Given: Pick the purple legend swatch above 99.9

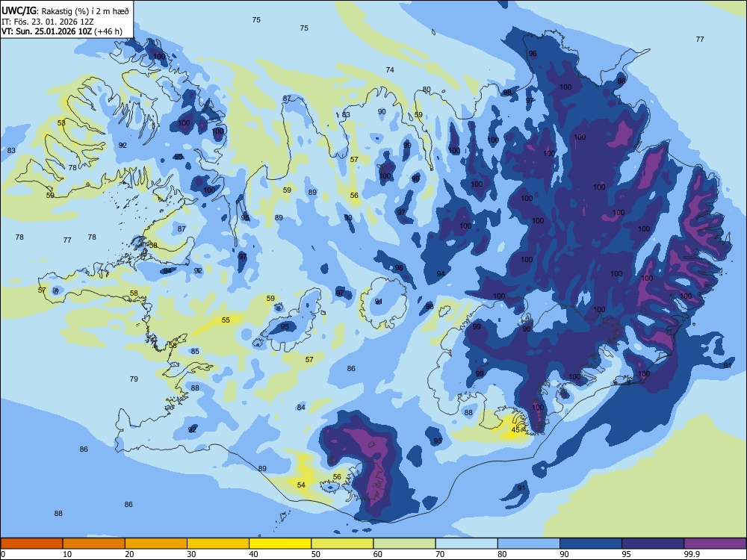Looking at the screenshot, I should (715, 544).
